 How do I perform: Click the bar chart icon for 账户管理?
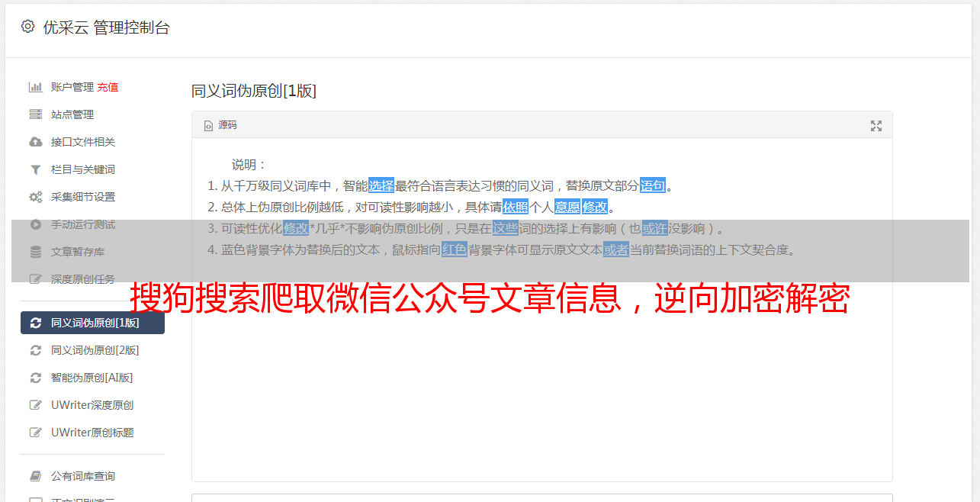click(x=35, y=87)
